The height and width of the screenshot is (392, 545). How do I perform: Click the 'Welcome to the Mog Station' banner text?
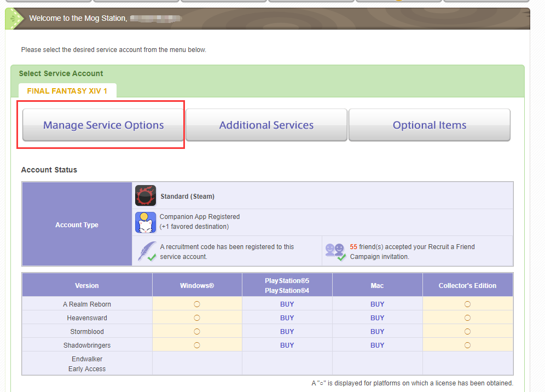78,18
